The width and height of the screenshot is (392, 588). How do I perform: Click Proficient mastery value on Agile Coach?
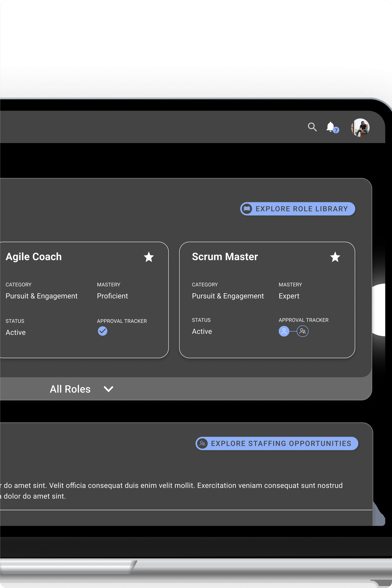[x=112, y=296]
